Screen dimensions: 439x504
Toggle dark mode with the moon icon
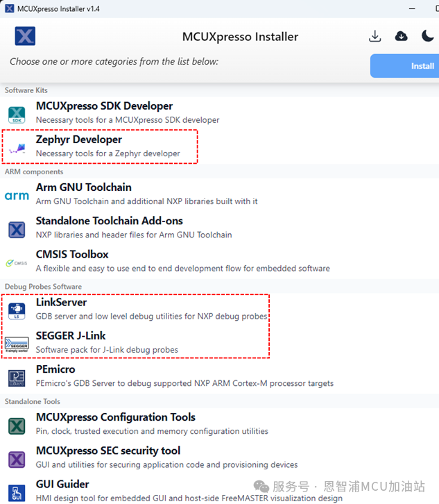tap(427, 36)
